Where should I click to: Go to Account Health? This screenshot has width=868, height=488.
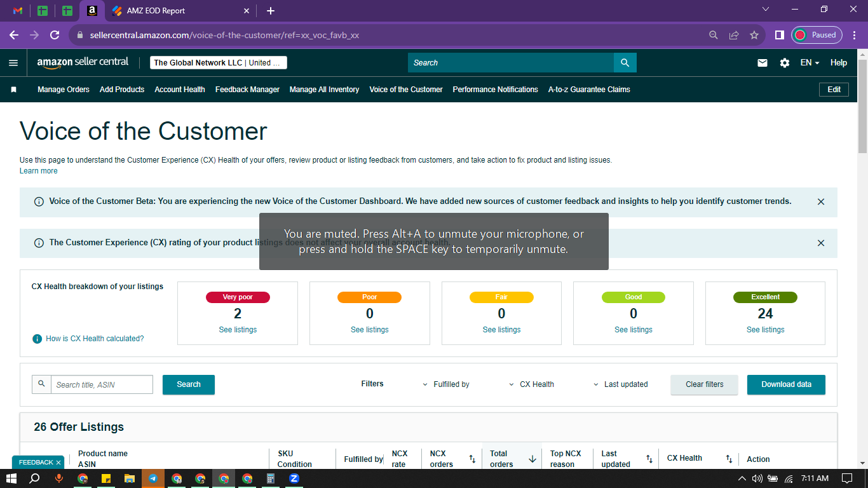click(180, 90)
